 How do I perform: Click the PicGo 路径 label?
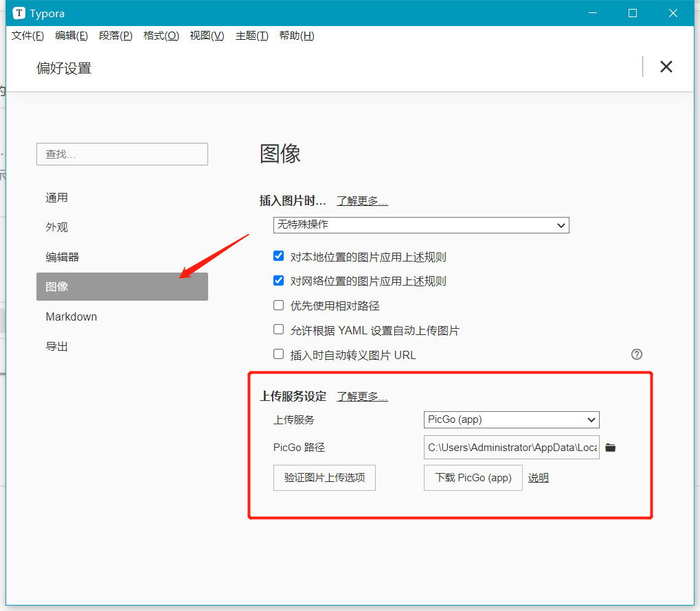pos(299,447)
